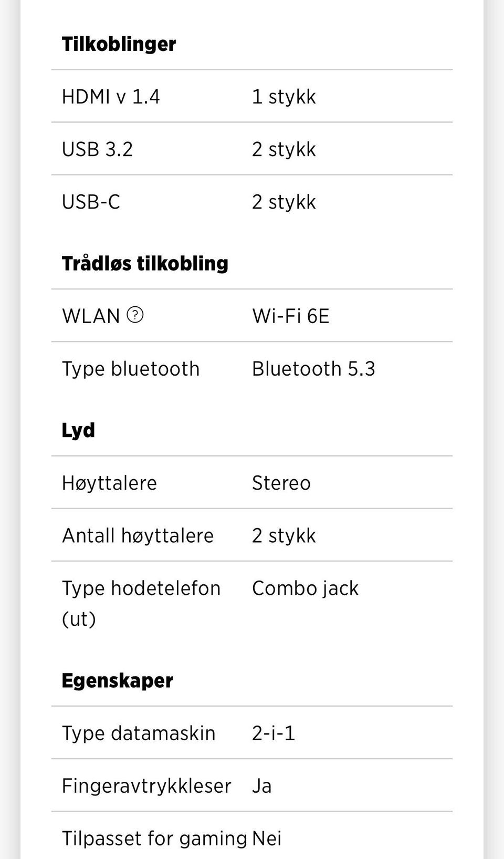Open the WLAN help question-mark icon

click(x=135, y=315)
